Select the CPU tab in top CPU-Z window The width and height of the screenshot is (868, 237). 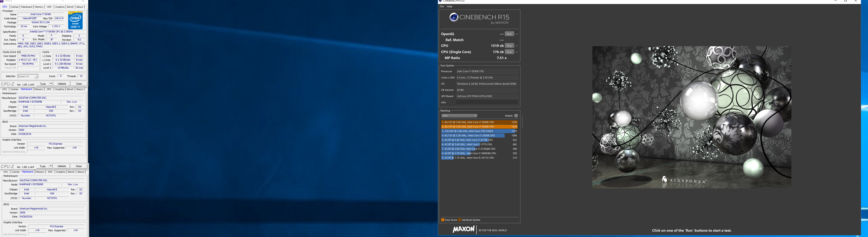[x=5, y=7]
